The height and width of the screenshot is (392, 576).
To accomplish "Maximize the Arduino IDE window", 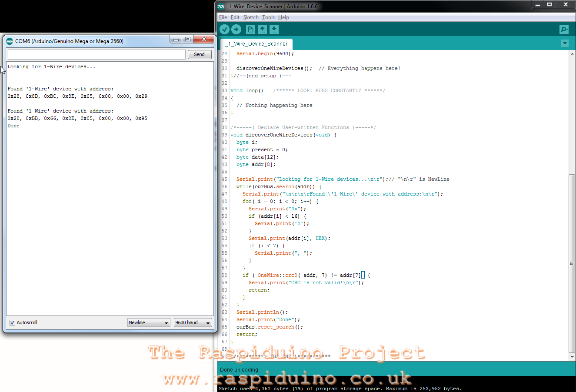I will (x=549, y=5).
